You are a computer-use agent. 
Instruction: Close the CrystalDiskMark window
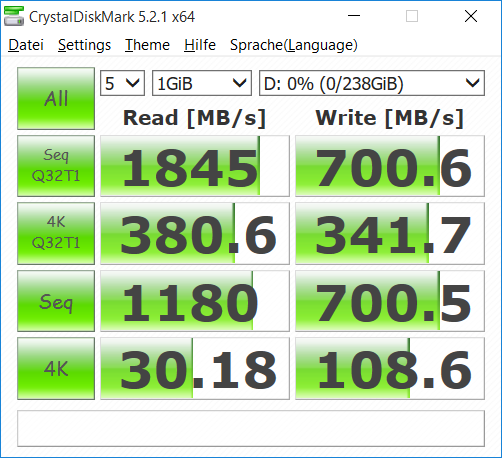[471, 16]
